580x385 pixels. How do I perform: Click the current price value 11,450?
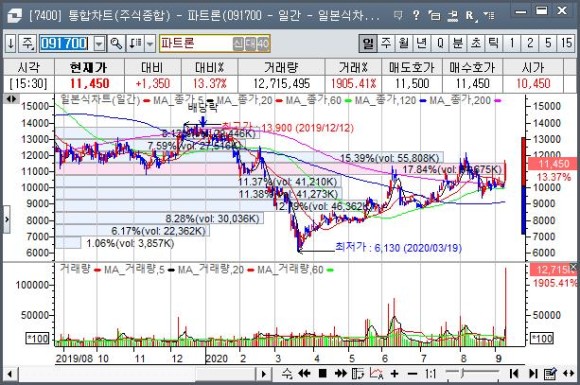pyautogui.click(x=90, y=84)
